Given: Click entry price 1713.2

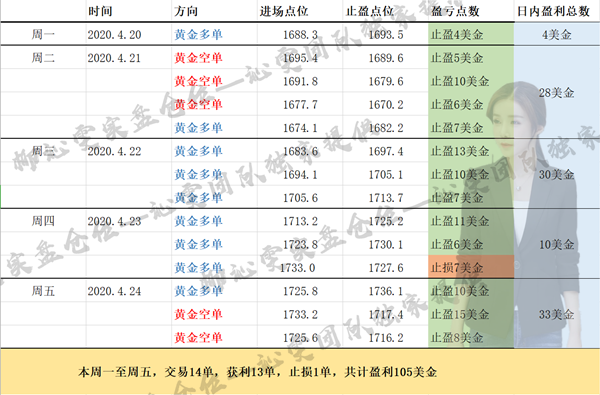Looking at the screenshot, I should click(300, 221).
